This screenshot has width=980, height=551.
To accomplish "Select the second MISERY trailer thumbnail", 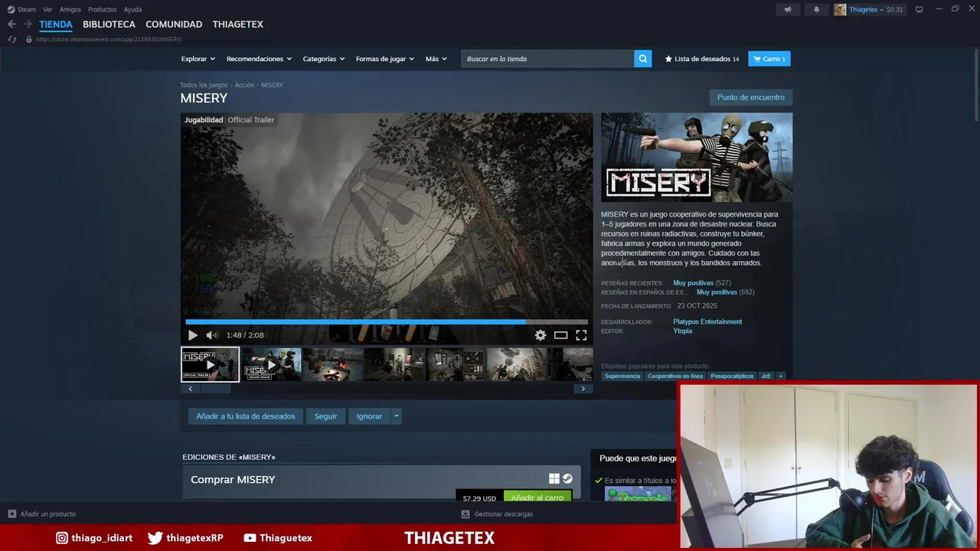I will (x=271, y=364).
